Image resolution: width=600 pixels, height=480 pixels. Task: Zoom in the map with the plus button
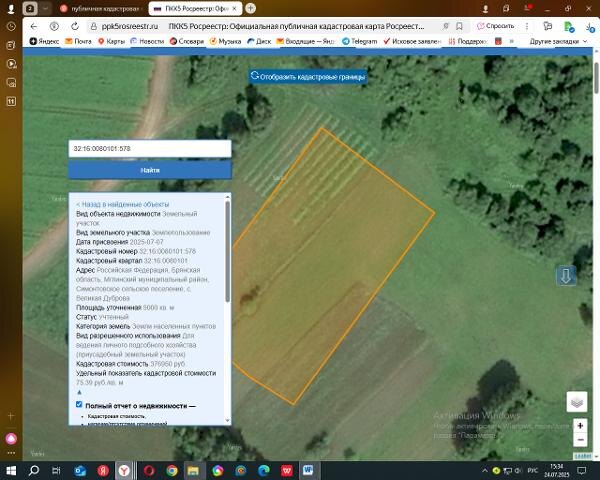coord(580,426)
